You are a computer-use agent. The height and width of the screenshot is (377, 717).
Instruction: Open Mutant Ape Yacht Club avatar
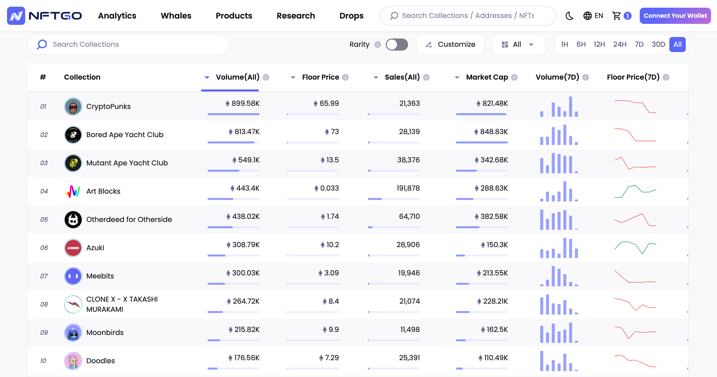pos(73,163)
